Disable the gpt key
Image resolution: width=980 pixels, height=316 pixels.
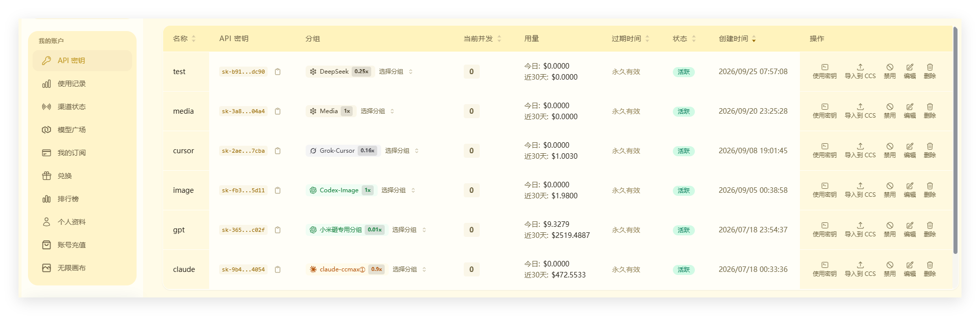tap(889, 230)
